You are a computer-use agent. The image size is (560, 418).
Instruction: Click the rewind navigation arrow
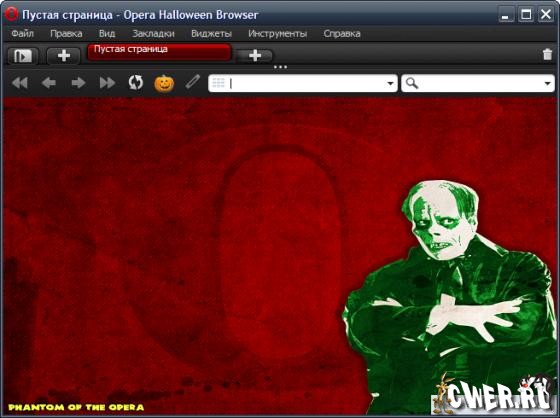(20, 83)
